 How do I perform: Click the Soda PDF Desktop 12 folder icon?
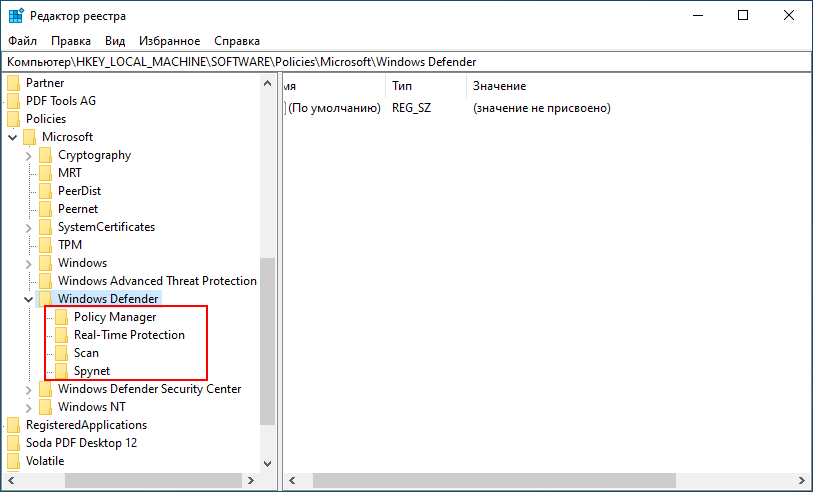click(13, 443)
